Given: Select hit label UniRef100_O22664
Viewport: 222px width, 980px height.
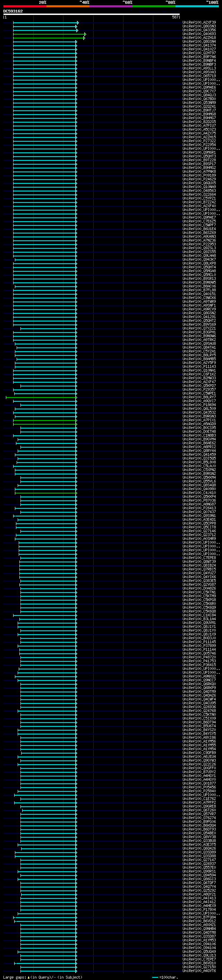Looking at the screenshot, I should (x=199, y=194).
